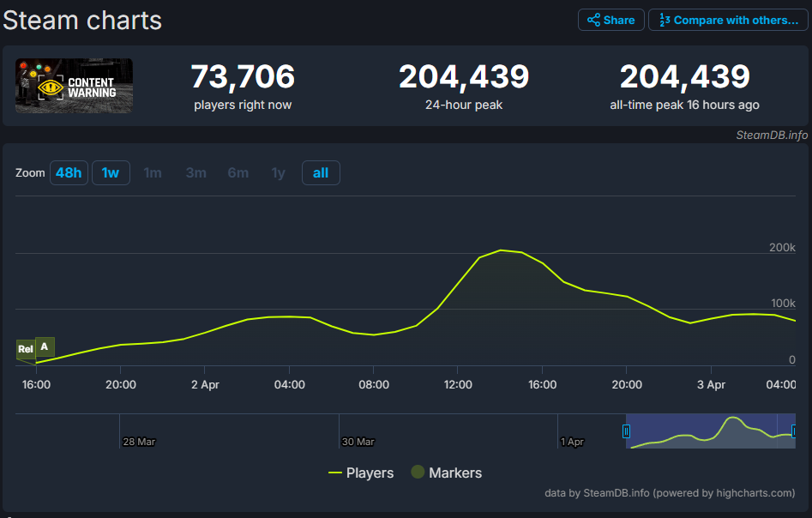This screenshot has width=812, height=518.
Task: Click the 24-hour peak label
Action: [x=464, y=105]
